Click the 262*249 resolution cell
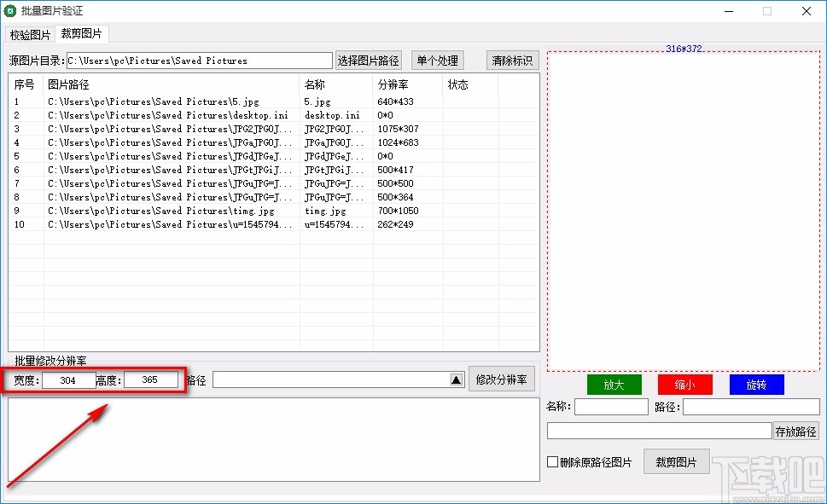 [395, 224]
